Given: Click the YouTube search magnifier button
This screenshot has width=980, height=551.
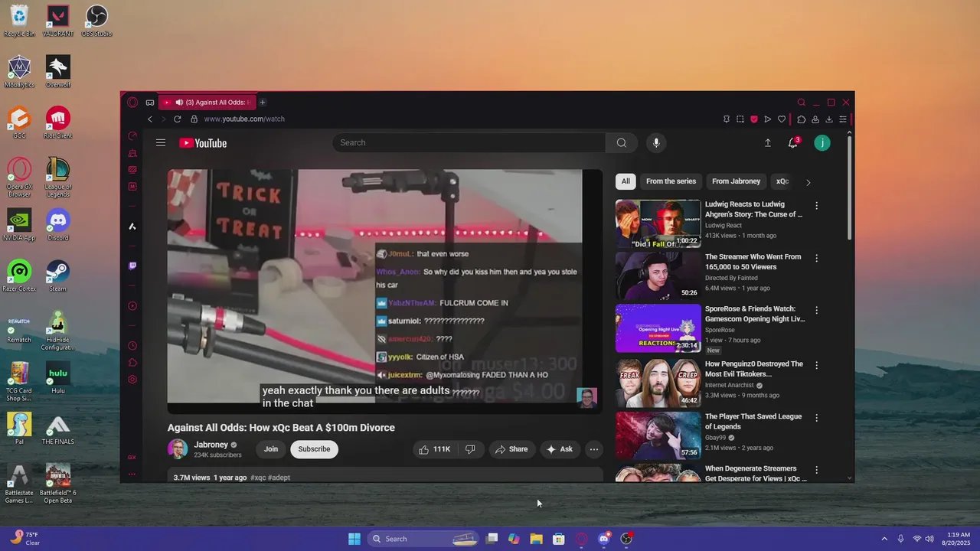Looking at the screenshot, I should pyautogui.click(x=621, y=143).
